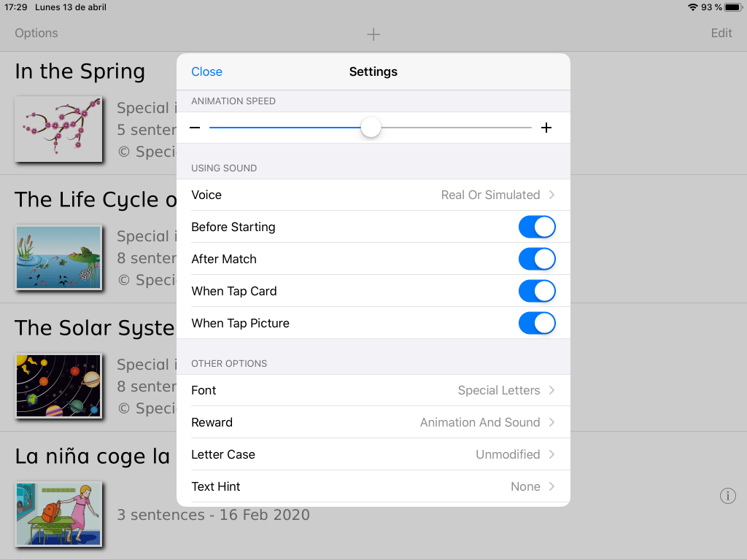The height and width of the screenshot is (560, 747).
Task: Toggle the When Tap Card switch
Action: 537,291
